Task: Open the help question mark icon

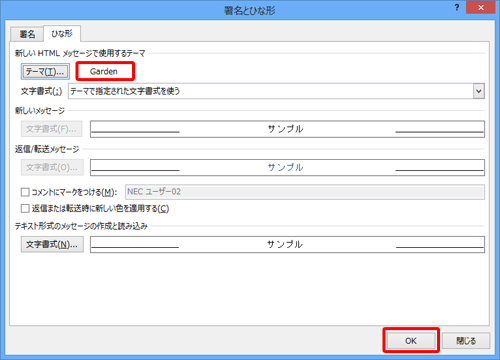Action: [457, 7]
